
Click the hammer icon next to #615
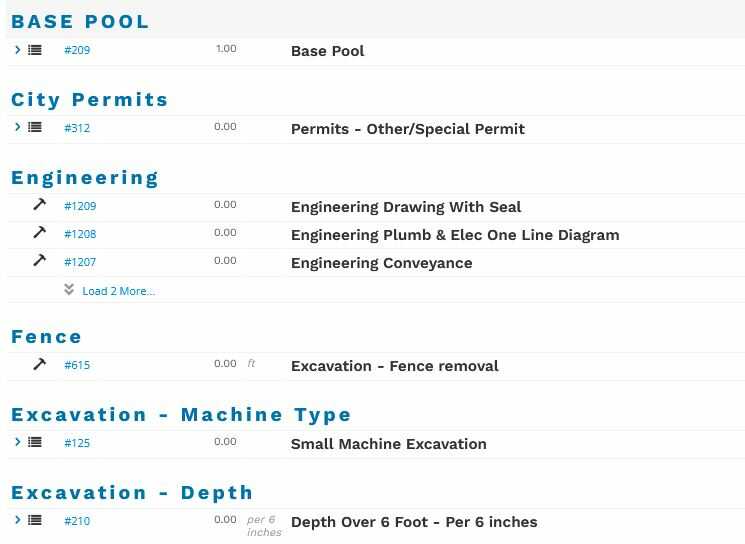[40, 364]
